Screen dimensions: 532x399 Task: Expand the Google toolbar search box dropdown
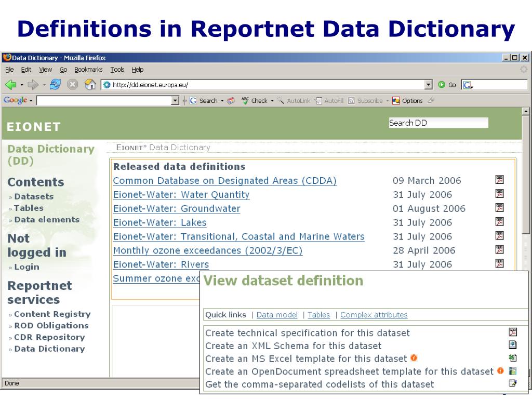(x=175, y=100)
